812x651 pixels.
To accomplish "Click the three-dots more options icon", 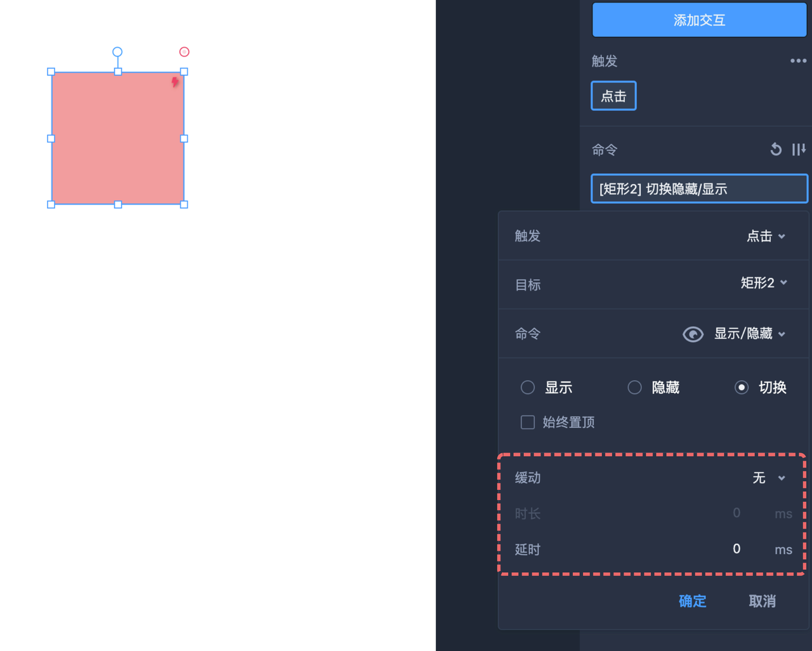I will tap(798, 61).
